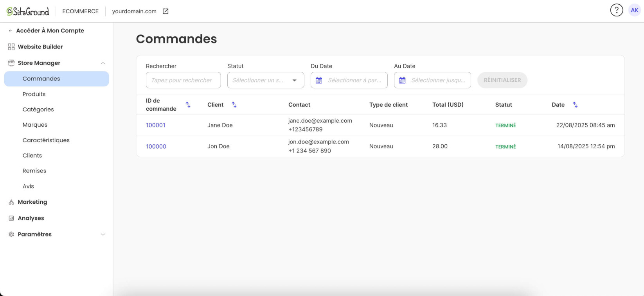Click total value 16.33
Viewport: 644px width, 296px height.
pyautogui.click(x=439, y=125)
